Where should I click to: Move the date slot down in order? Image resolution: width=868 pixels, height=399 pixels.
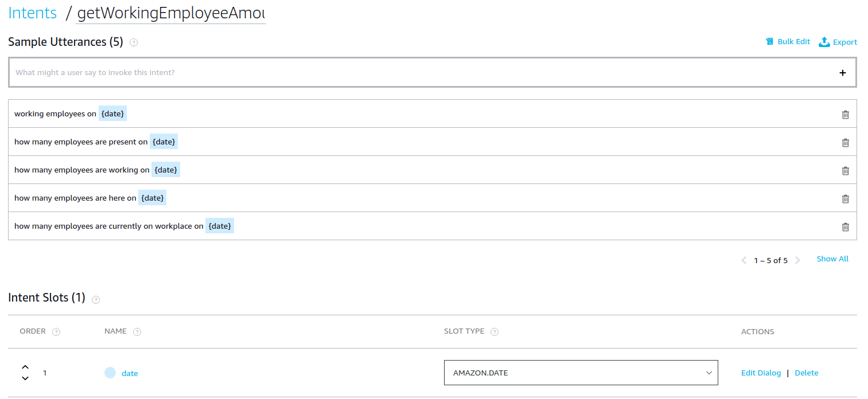coord(25,378)
